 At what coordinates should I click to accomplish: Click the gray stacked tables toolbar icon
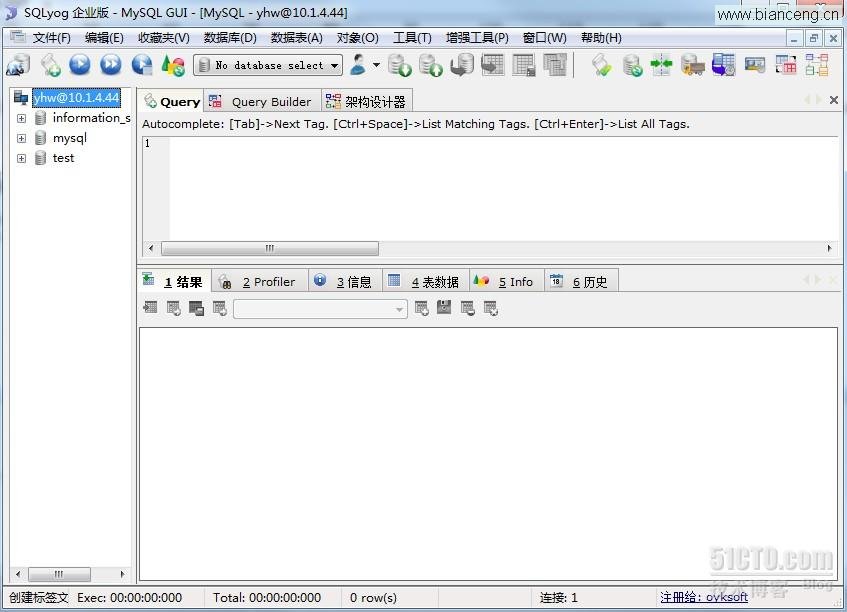555,65
